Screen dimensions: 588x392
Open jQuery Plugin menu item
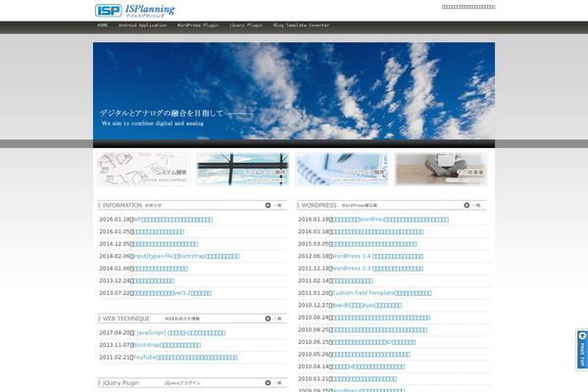246,25
